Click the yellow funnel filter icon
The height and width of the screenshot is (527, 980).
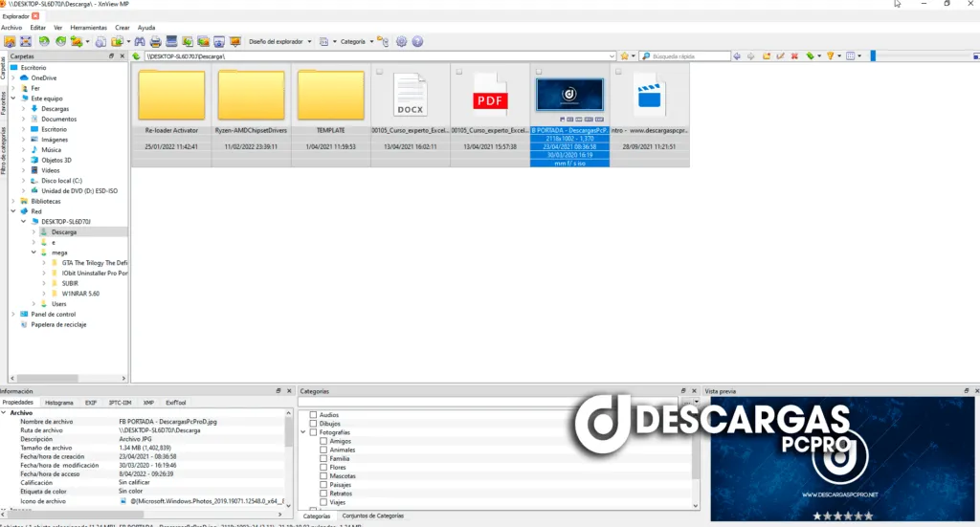point(830,56)
